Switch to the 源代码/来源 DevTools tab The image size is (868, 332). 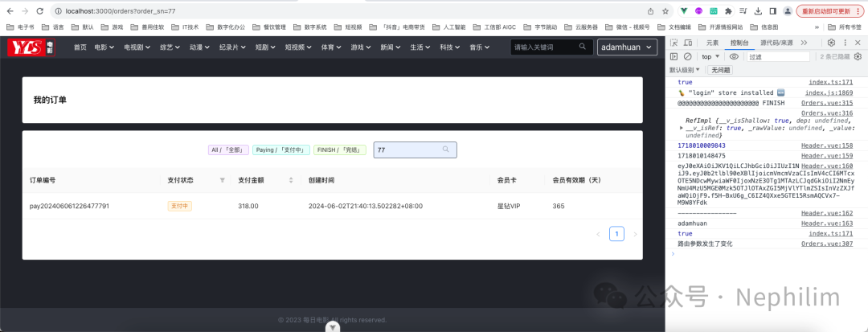pos(776,43)
